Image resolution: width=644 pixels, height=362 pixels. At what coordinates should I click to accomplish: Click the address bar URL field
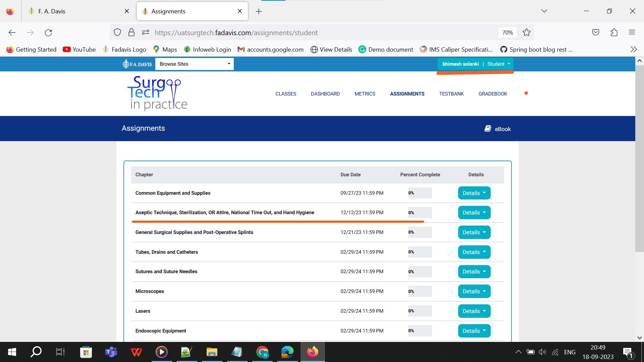[302, 33]
